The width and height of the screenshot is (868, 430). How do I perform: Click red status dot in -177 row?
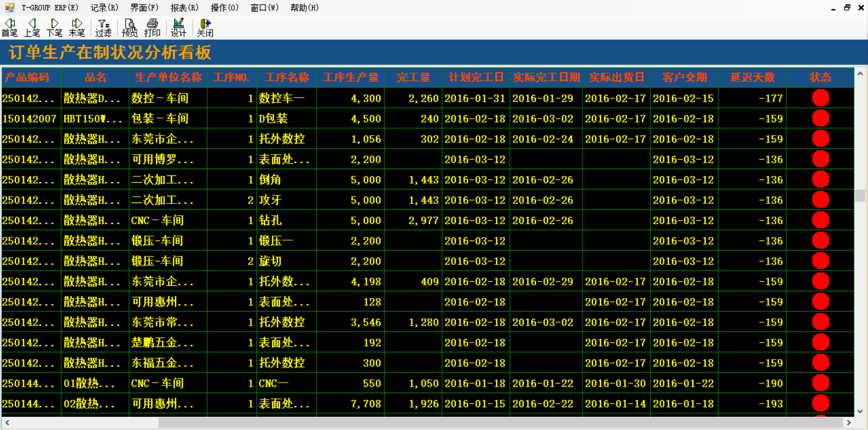[820, 98]
